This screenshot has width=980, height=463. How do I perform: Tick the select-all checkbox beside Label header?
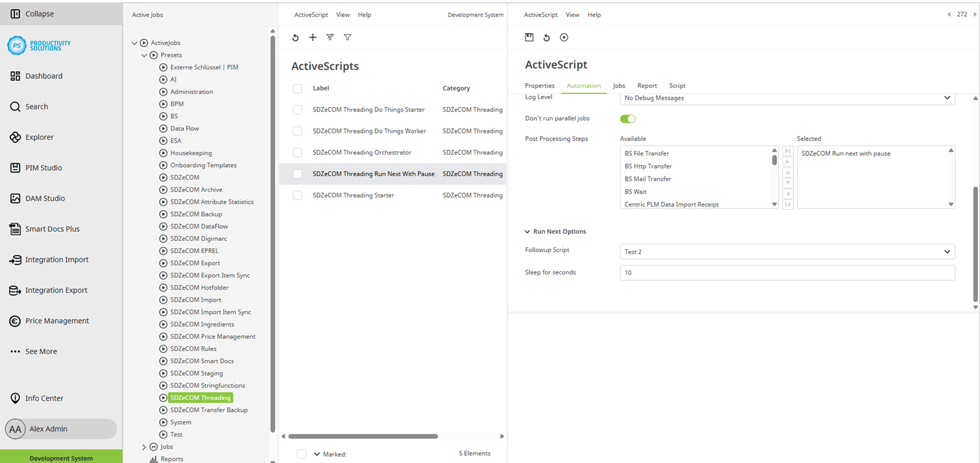coord(297,89)
